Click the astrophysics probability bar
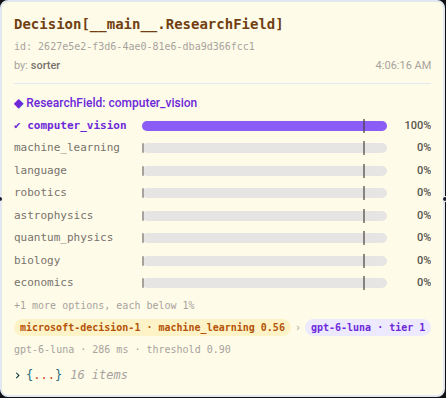 point(264,216)
